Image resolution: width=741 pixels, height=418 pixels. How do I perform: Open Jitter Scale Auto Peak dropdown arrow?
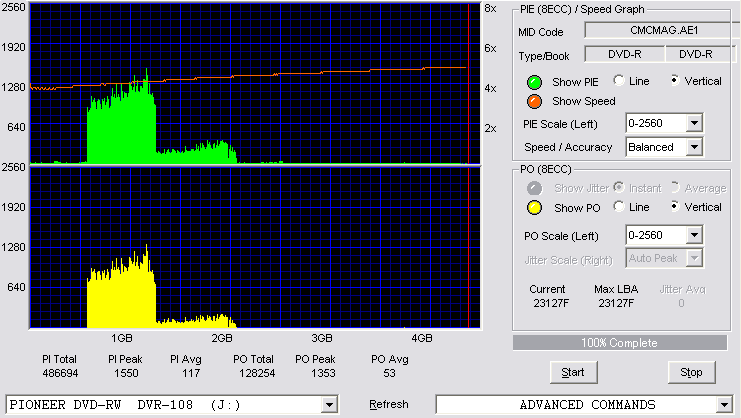[x=694, y=258]
